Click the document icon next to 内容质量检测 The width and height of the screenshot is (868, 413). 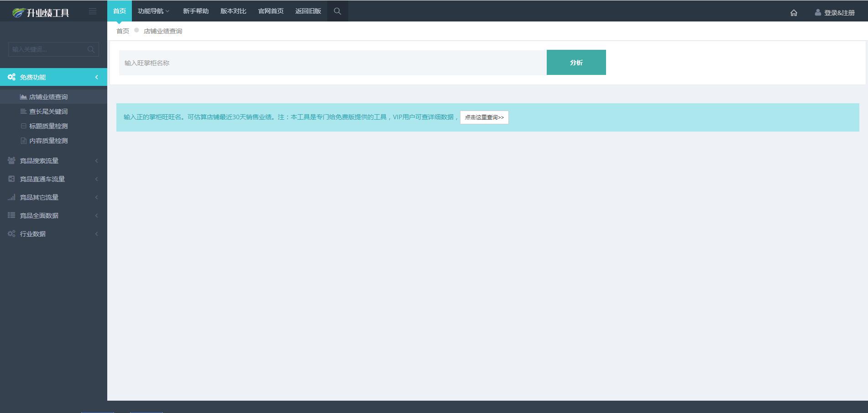pos(23,140)
